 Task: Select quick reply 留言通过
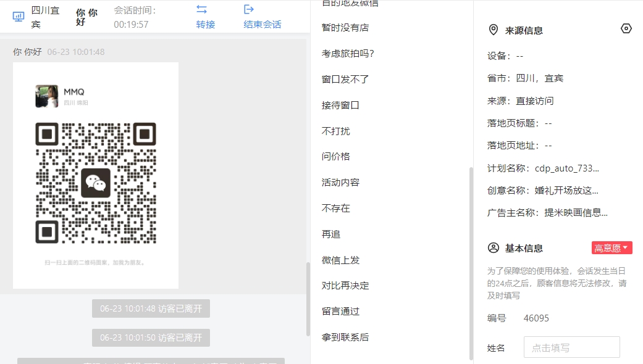click(340, 311)
